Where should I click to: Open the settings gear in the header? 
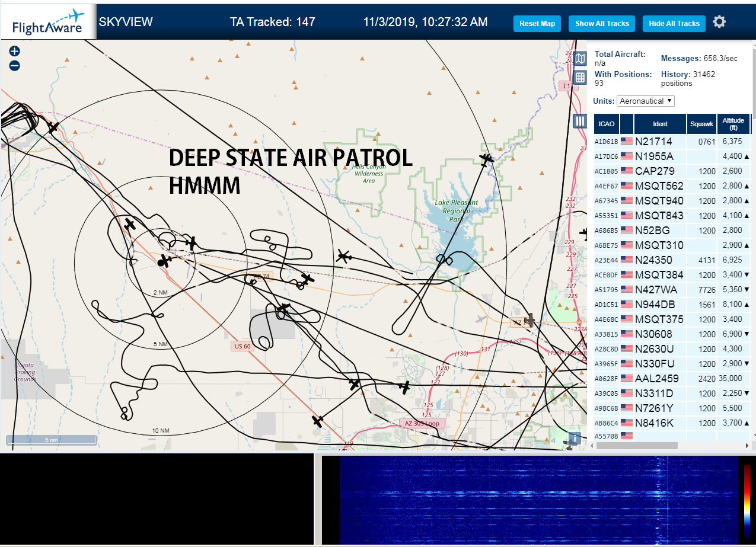(x=719, y=22)
